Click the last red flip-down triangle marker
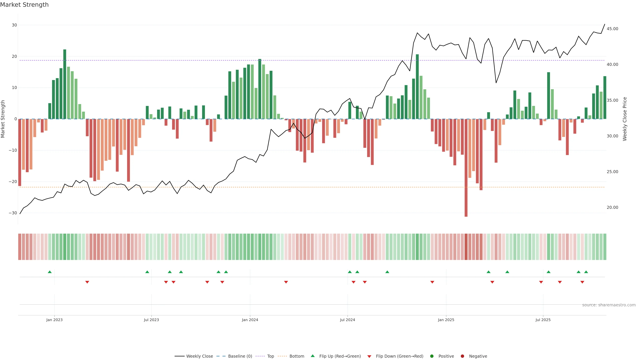 pos(582,282)
